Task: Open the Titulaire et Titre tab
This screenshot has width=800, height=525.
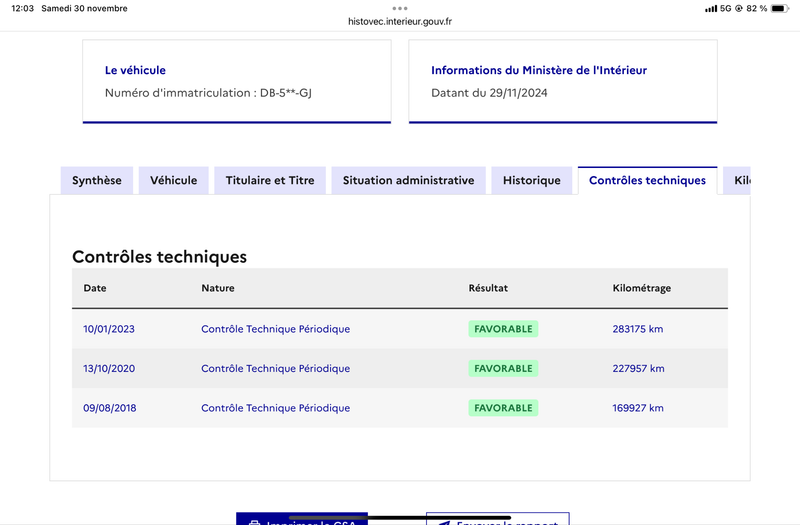Action: coord(270,180)
